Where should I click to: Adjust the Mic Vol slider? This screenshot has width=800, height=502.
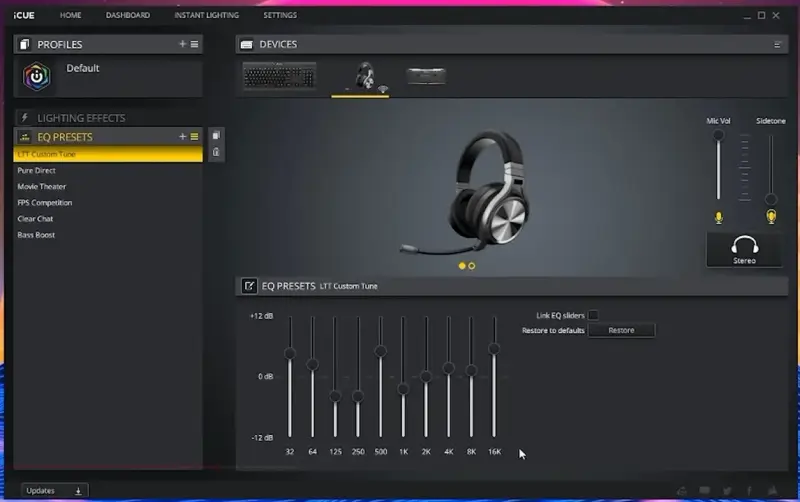pos(718,136)
